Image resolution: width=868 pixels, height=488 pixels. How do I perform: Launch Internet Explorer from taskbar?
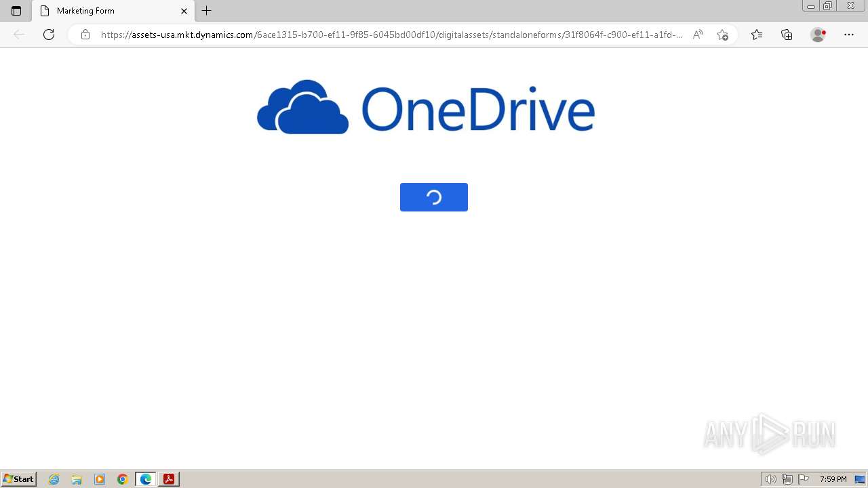(54, 479)
